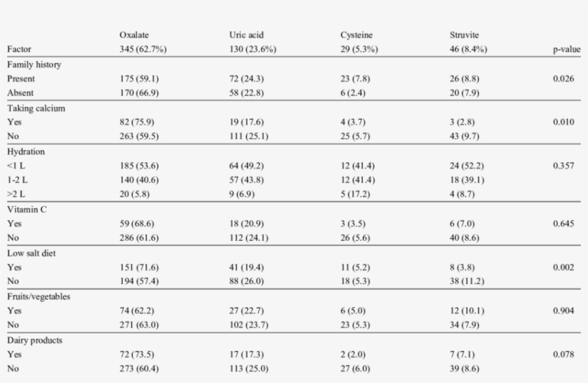The height and width of the screenshot is (383, 588).
Task: Click the <1 L hydration row label
Action: tap(16, 166)
